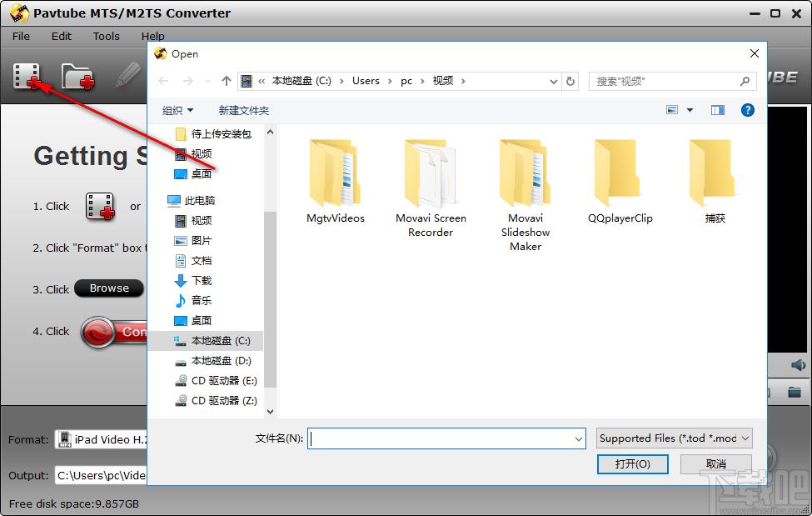The height and width of the screenshot is (516, 812).
Task: Open the File menu
Action: (x=21, y=37)
